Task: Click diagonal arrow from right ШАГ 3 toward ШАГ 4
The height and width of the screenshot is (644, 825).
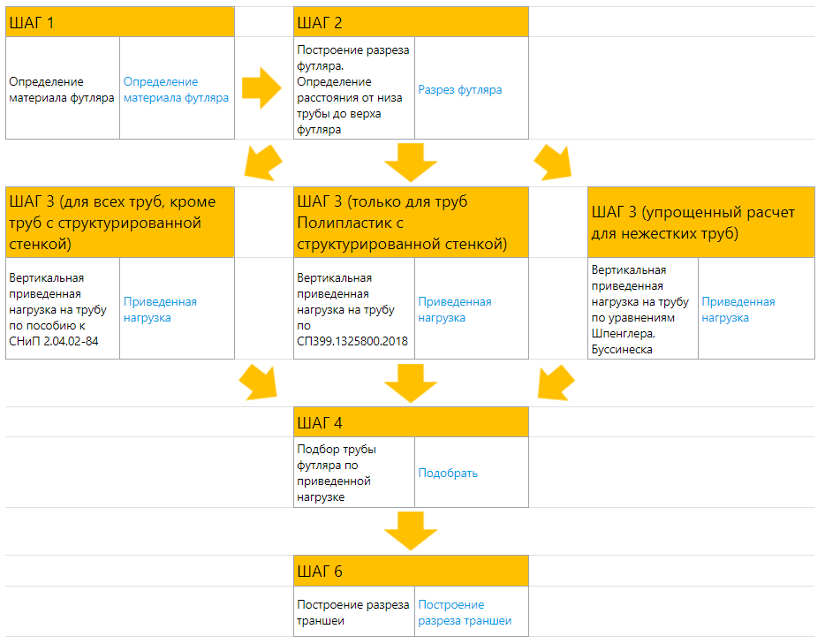Action: pos(556,383)
